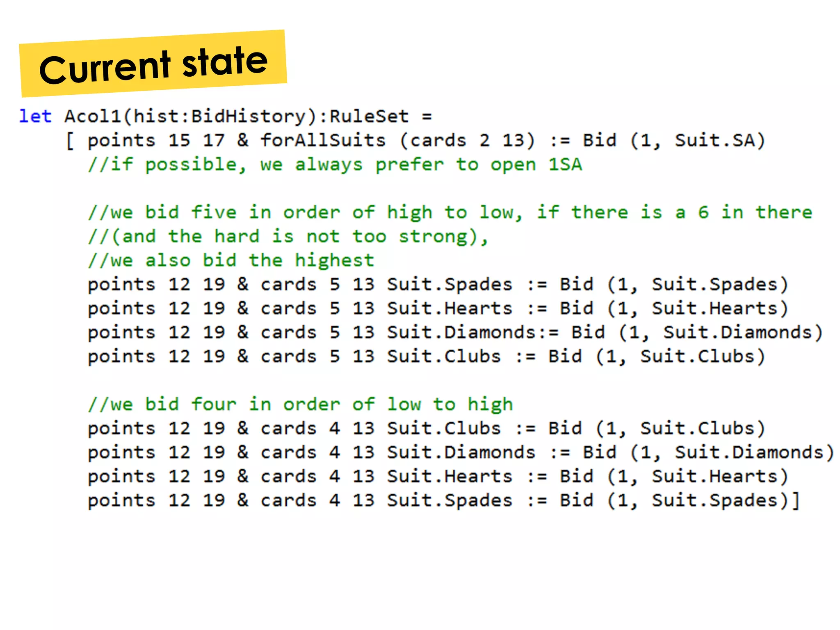The height and width of the screenshot is (630, 840).
Task: Click the cards 4 13 Suit.Diamonds rule line
Action: pos(460,452)
